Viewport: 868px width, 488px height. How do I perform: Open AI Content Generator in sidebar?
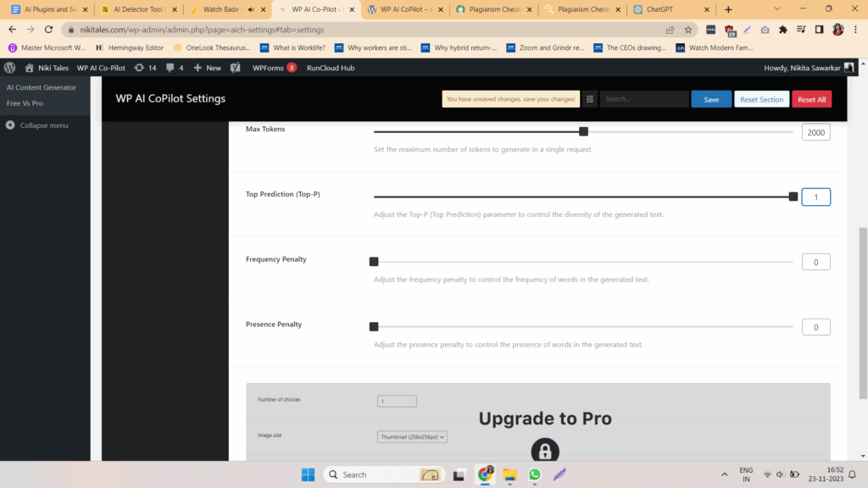coord(42,87)
